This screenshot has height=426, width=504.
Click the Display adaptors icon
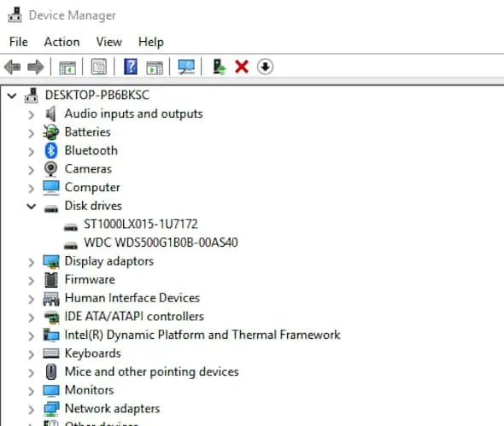[x=51, y=261]
